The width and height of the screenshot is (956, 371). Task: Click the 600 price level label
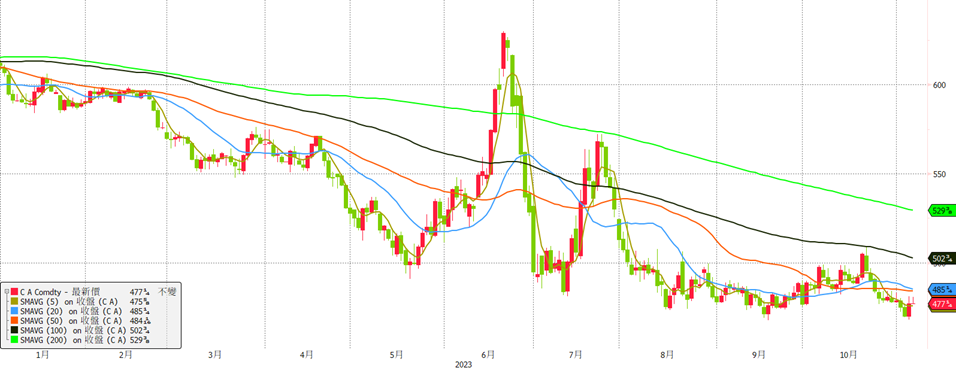click(x=939, y=85)
